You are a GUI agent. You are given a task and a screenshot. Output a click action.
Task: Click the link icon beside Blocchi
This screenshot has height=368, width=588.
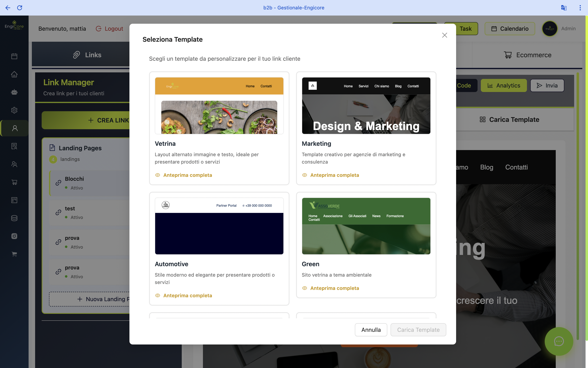click(58, 183)
